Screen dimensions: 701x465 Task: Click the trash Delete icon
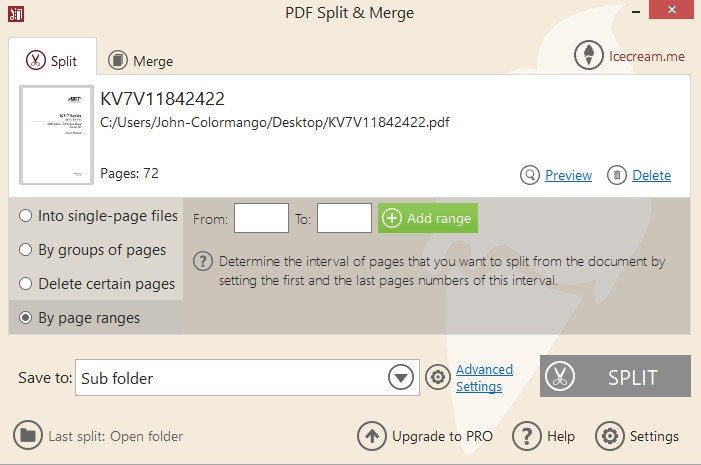(x=617, y=175)
